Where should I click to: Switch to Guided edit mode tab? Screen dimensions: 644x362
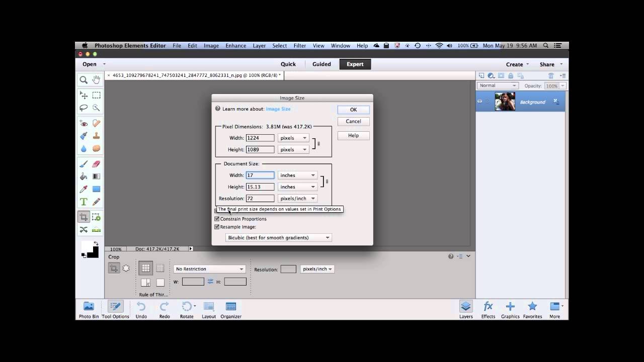click(x=321, y=64)
